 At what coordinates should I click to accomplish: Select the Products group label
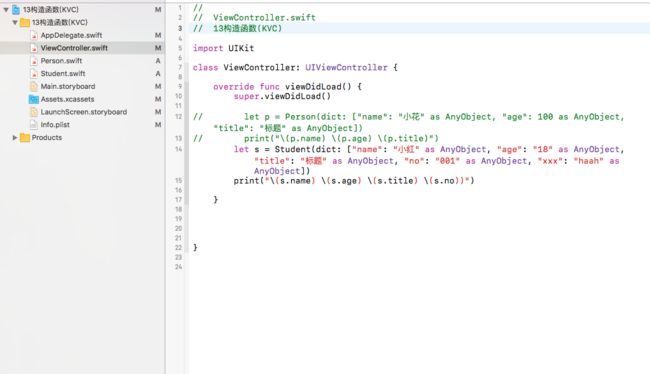click(47, 138)
